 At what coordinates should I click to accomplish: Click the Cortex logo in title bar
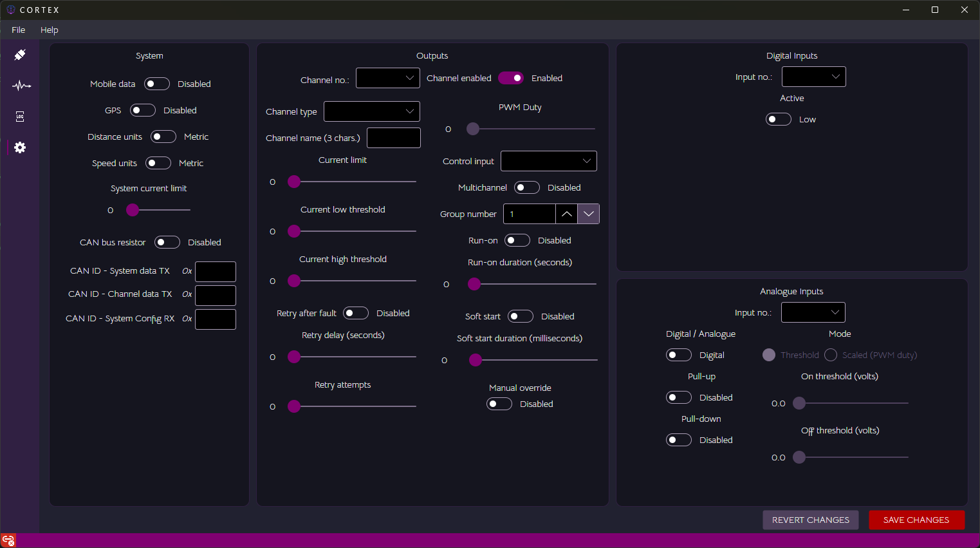click(10, 10)
